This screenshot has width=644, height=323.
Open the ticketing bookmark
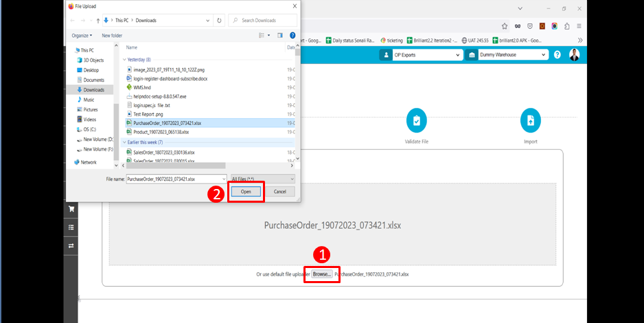coord(392,41)
